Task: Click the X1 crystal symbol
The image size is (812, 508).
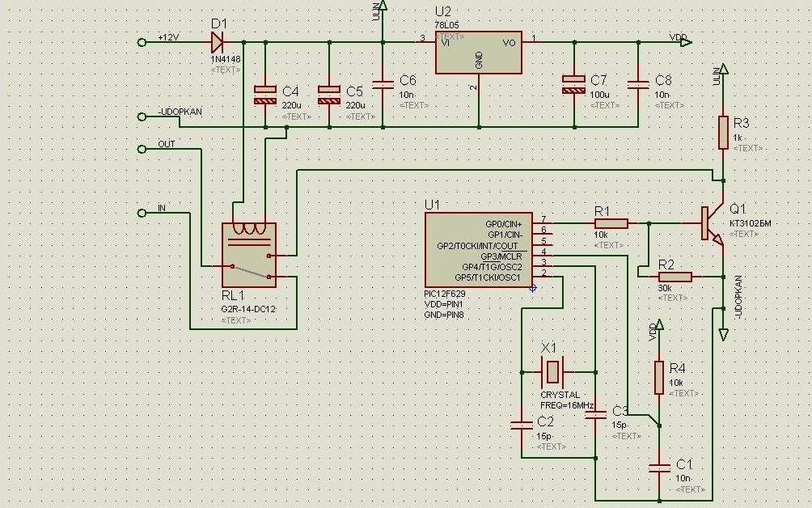Action: click(553, 371)
